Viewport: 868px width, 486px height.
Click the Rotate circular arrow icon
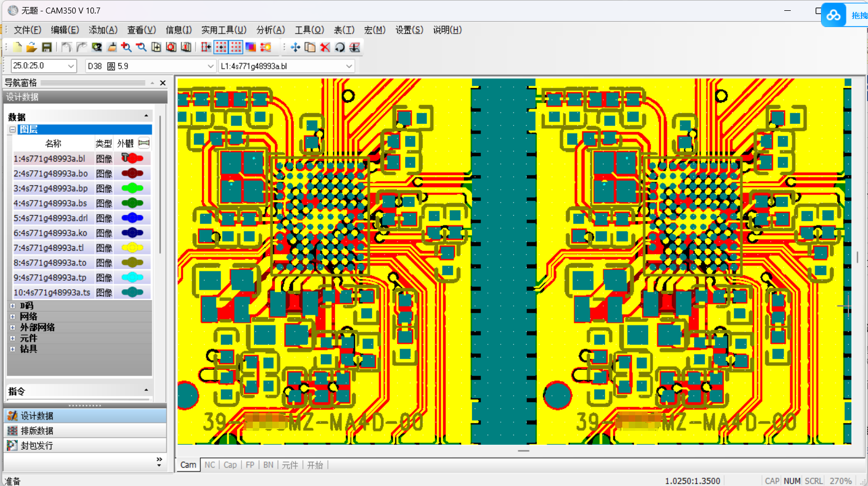340,48
